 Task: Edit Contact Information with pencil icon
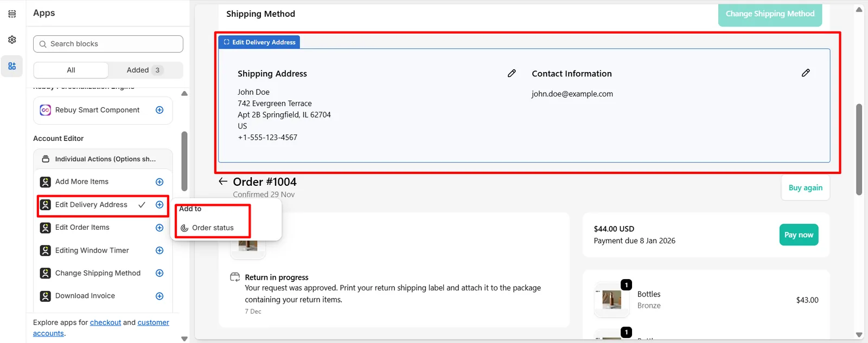point(806,73)
